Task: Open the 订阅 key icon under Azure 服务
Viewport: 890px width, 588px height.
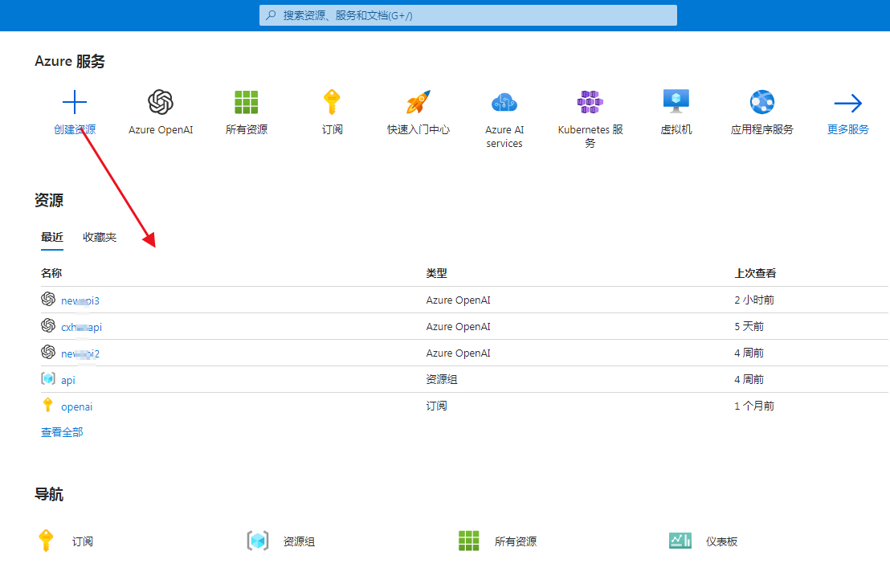Action: coord(332,102)
